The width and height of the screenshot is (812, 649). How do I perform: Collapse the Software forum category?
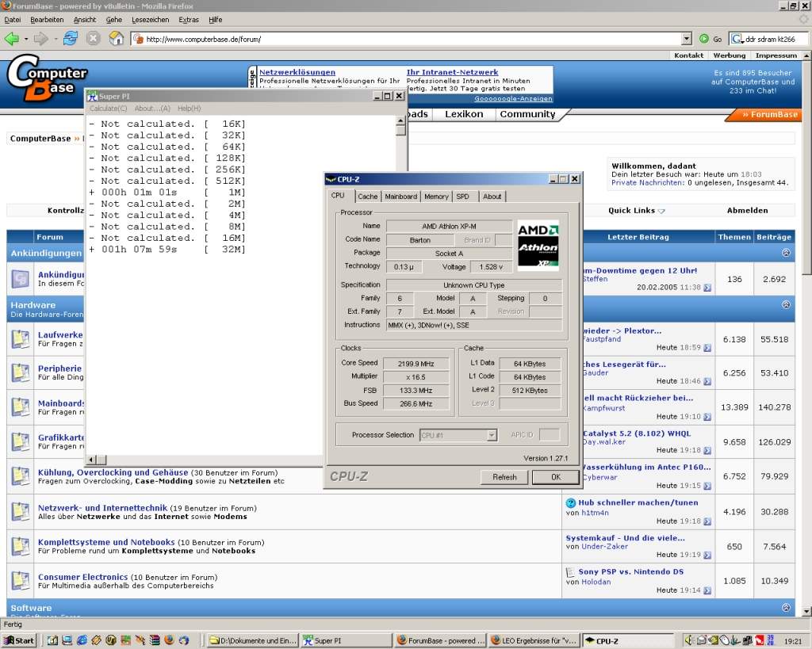click(786, 608)
